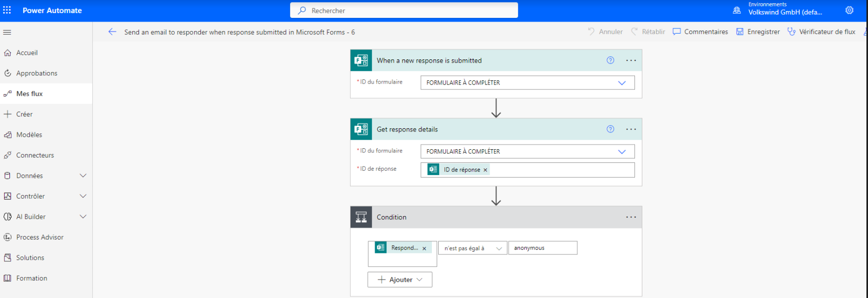Click Annuler in the toolbar

tap(605, 32)
